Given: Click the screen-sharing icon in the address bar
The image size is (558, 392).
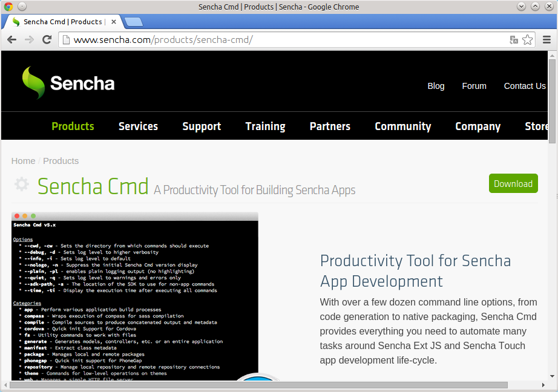Looking at the screenshot, I should point(514,39).
